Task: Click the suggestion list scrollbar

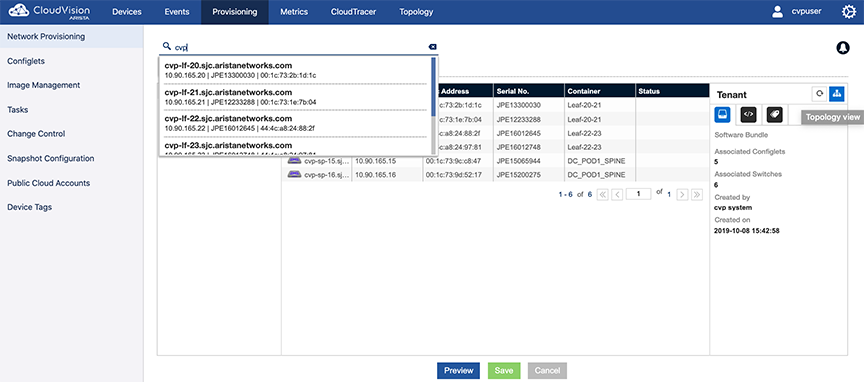Action: 434,87
